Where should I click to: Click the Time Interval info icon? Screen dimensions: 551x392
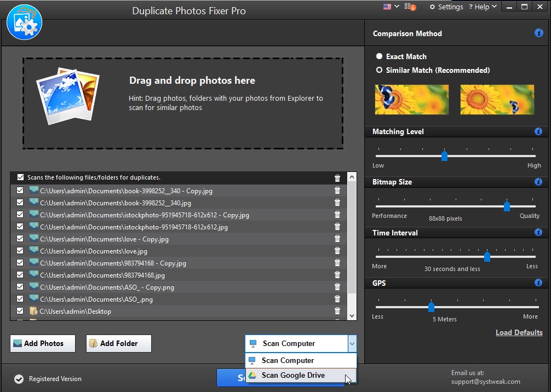click(x=538, y=233)
